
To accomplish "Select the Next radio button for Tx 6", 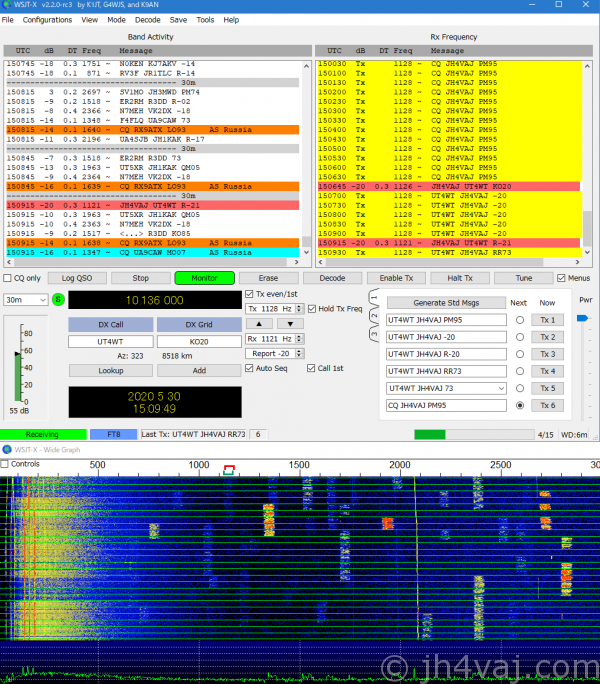I will 519,406.
